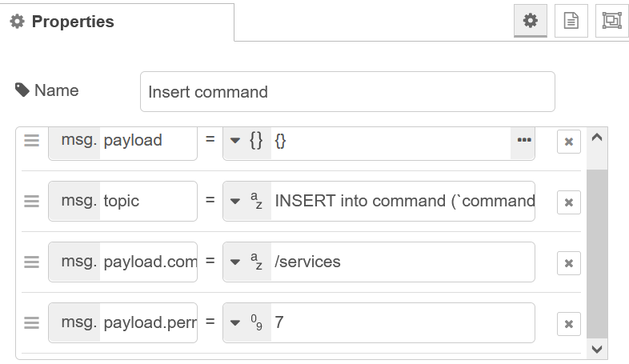629x364 pixels.
Task: Open node properties gear tab icon
Action: (531, 21)
